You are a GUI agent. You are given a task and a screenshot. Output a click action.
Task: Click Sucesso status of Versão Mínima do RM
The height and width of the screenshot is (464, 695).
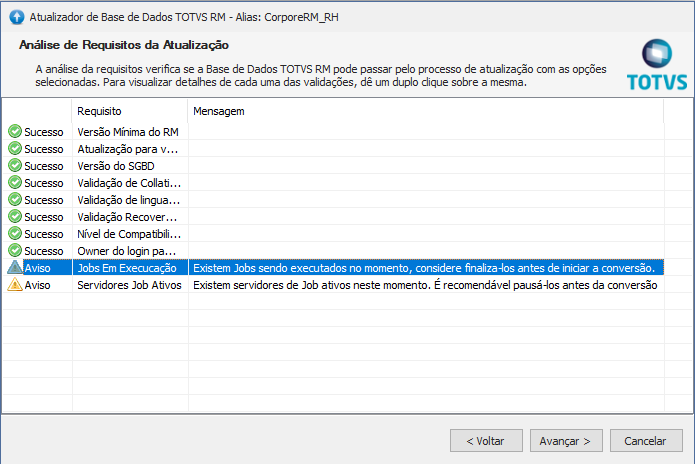click(x=43, y=132)
